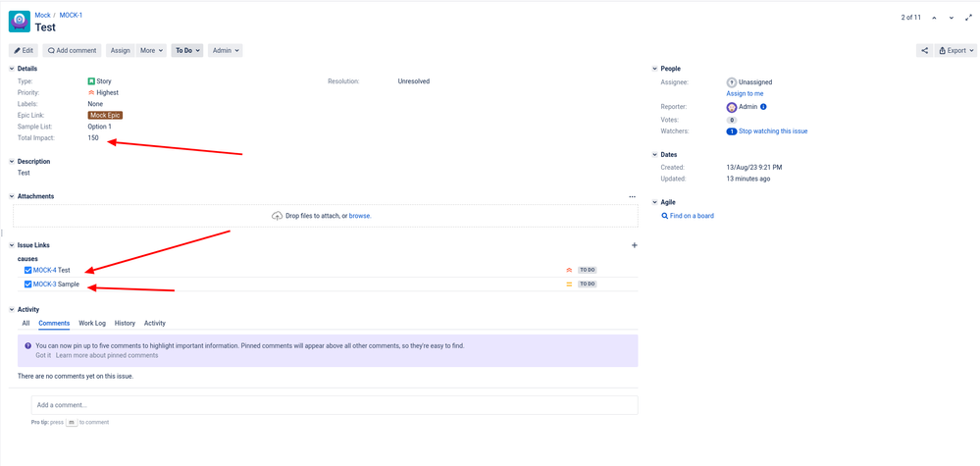Switch to the All activity tab

coord(26,323)
